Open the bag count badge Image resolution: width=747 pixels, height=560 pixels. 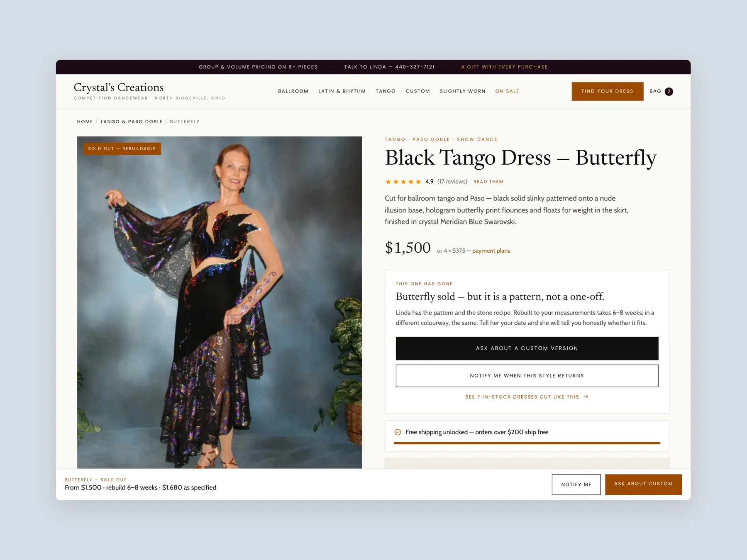[x=669, y=91]
